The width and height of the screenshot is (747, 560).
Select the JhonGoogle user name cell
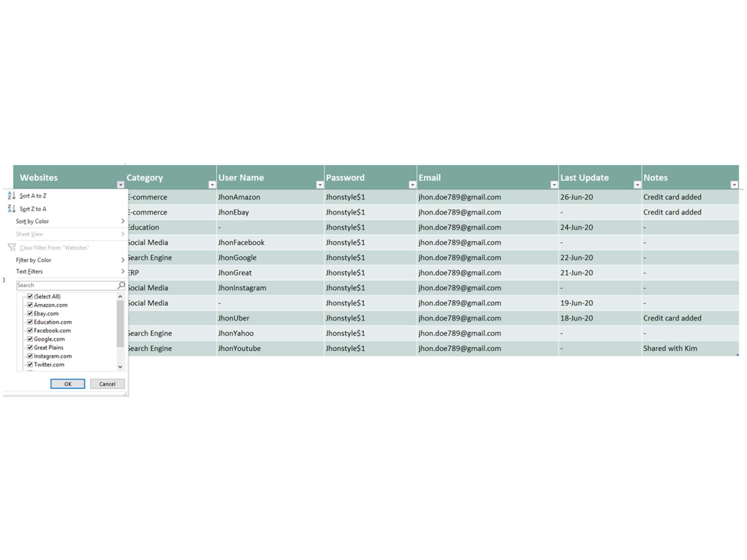[270, 258]
